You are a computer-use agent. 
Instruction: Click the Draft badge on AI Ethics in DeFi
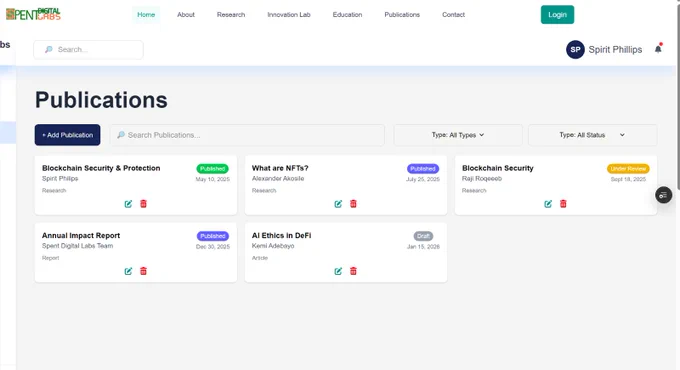423,236
